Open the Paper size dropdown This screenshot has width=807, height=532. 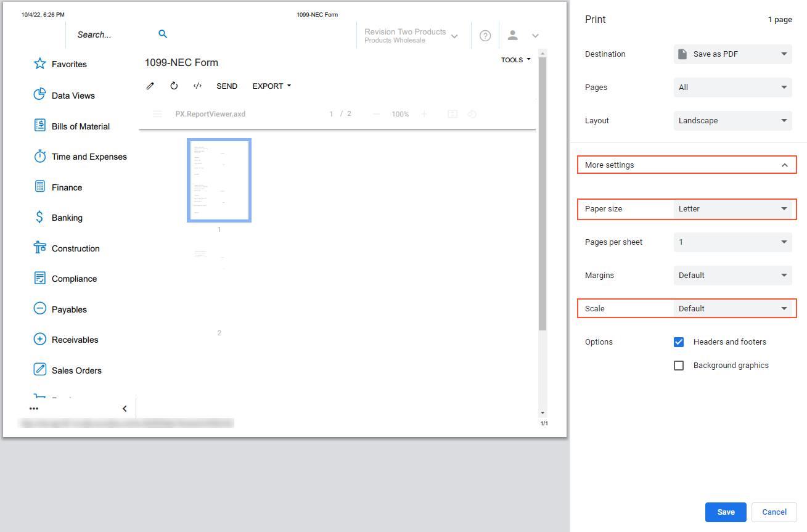point(732,209)
